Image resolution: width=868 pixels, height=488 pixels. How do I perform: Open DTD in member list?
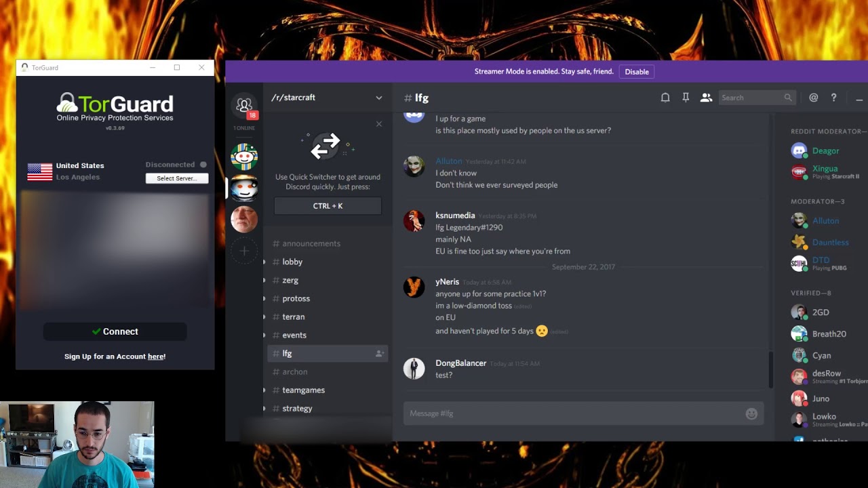tap(829, 264)
